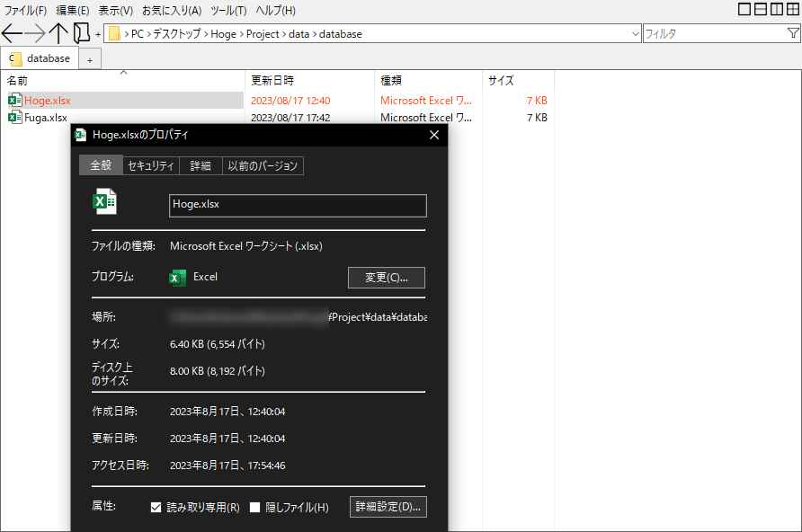The height and width of the screenshot is (532, 802).
Task: Click the size value 6.40 KB (6,554 バイト)
Action: (218, 344)
